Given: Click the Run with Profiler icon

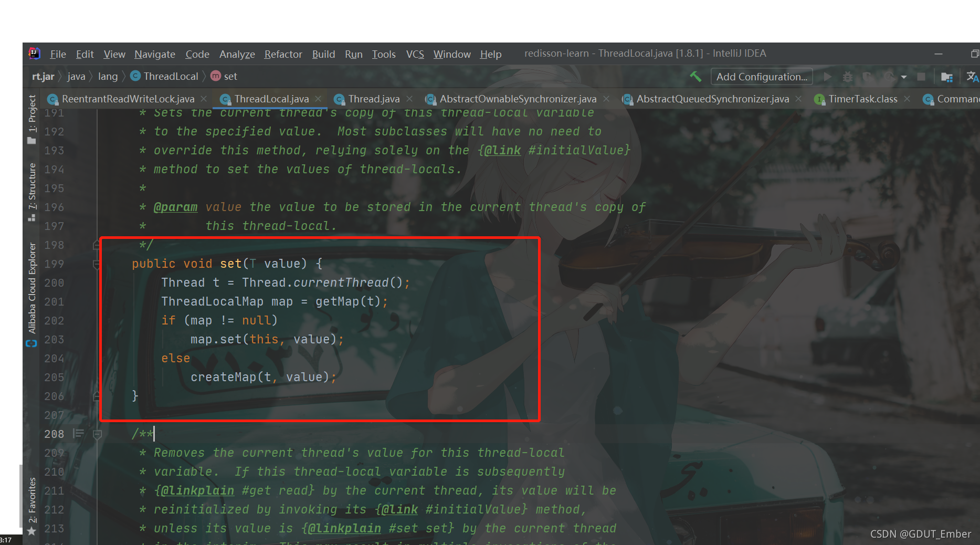Looking at the screenshot, I should [889, 77].
